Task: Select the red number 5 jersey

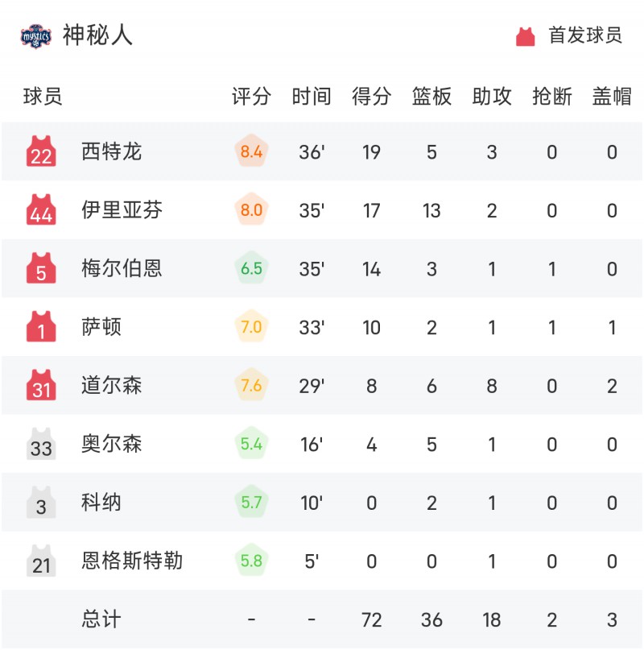Action: point(41,268)
